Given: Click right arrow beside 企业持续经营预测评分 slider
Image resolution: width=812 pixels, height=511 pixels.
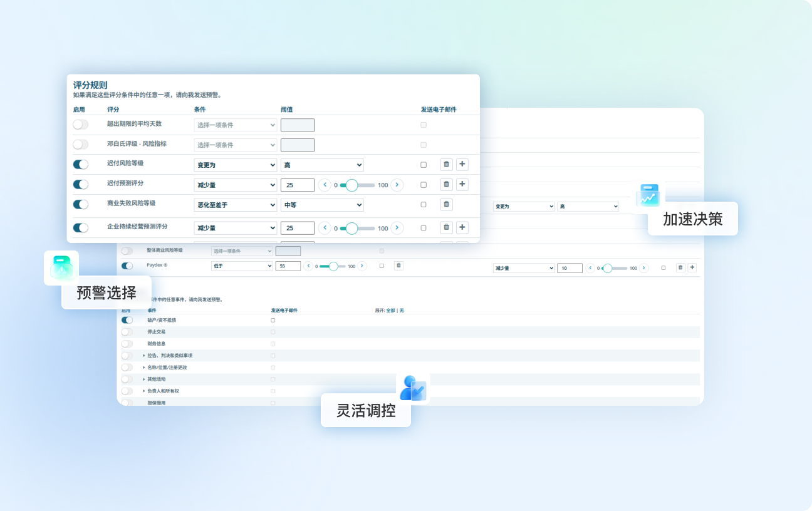Looking at the screenshot, I should click(397, 228).
